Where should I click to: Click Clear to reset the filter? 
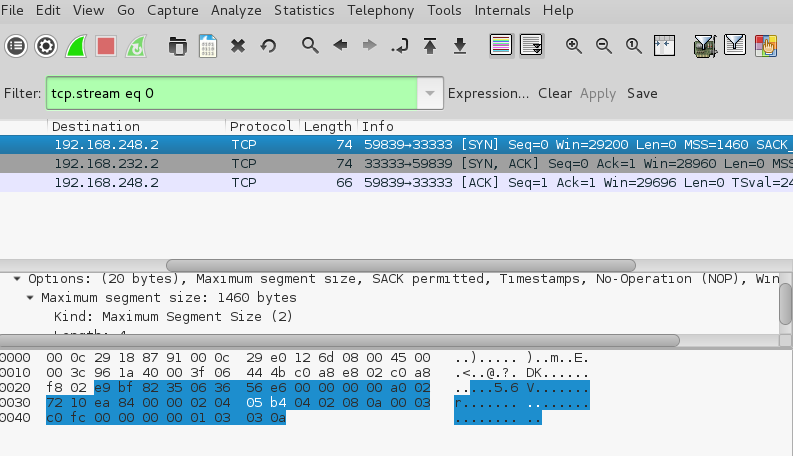(x=555, y=94)
